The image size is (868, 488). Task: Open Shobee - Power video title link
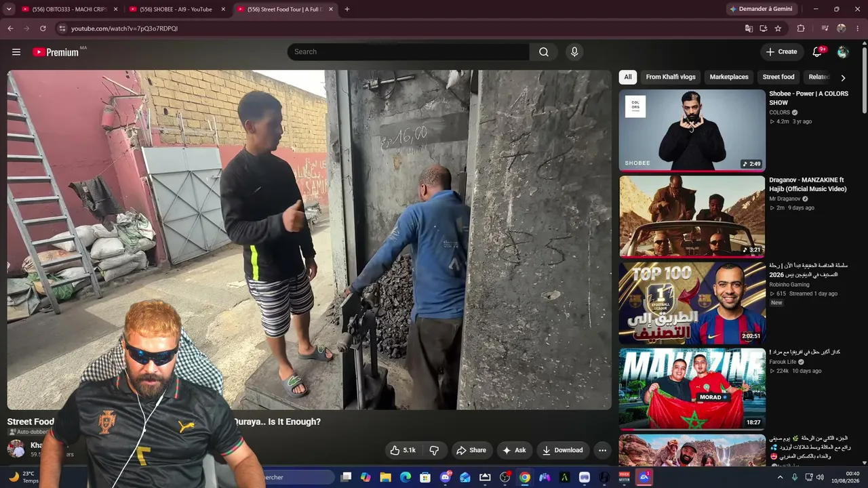[808, 98]
